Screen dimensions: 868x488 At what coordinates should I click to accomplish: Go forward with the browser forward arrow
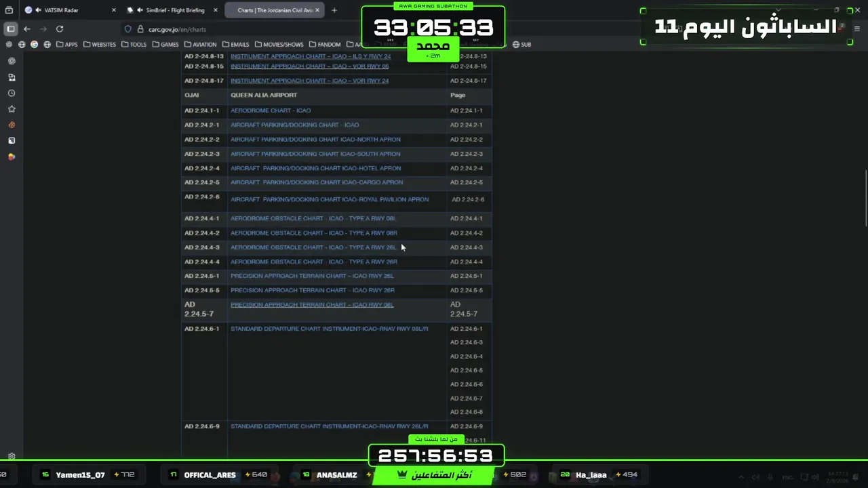coord(43,29)
